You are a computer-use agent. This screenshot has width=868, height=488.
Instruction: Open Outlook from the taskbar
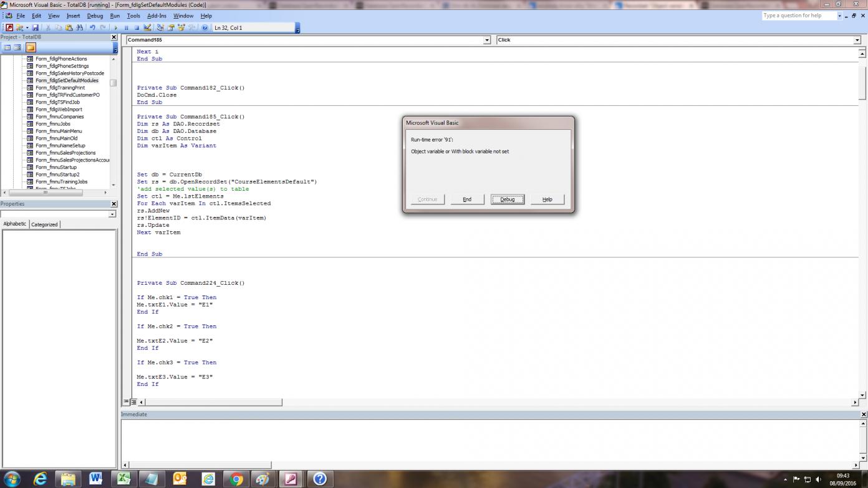point(180,479)
